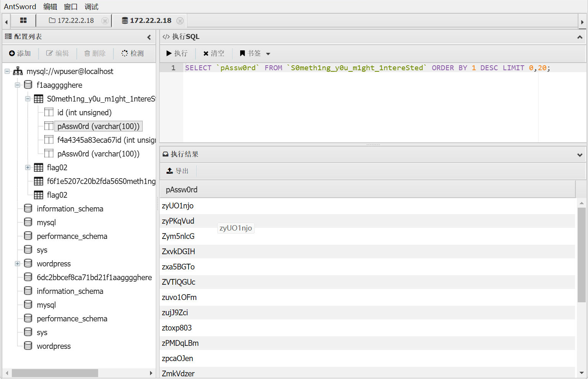588x379 pixels.
Task: Select the highlighted pAssw0rd (varchar(100)) column
Action: 99,126
